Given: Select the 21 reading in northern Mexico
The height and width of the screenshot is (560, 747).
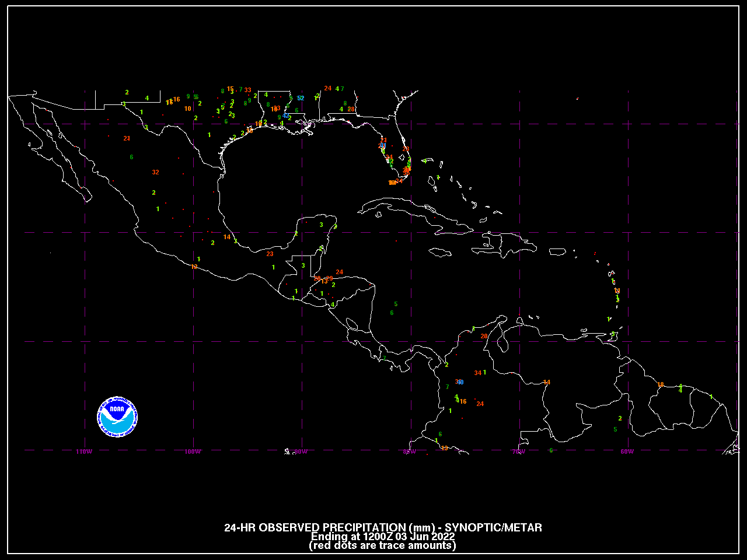Looking at the screenshot, I should pyautogui.click(x=127, y=138).
